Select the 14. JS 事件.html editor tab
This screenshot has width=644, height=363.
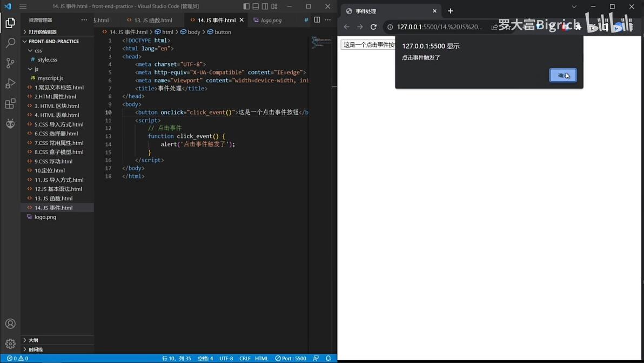point(217,20)
